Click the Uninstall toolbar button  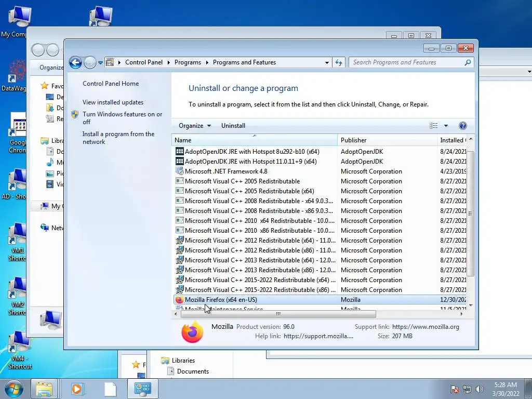(x=233, y=126)
